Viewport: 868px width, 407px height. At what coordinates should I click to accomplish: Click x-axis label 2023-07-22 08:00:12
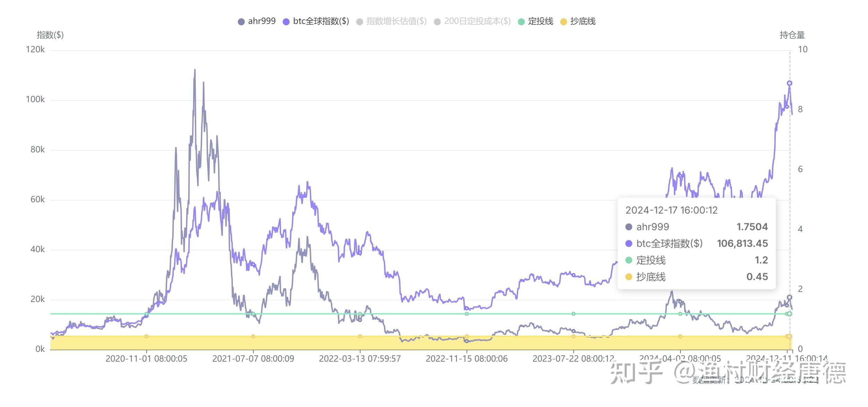tap(573, 359)
